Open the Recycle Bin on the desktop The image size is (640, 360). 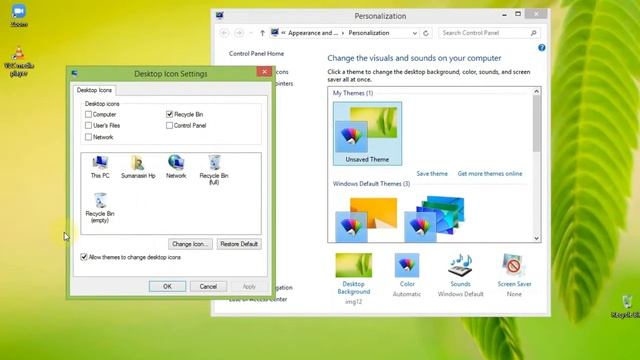[627, 307]
